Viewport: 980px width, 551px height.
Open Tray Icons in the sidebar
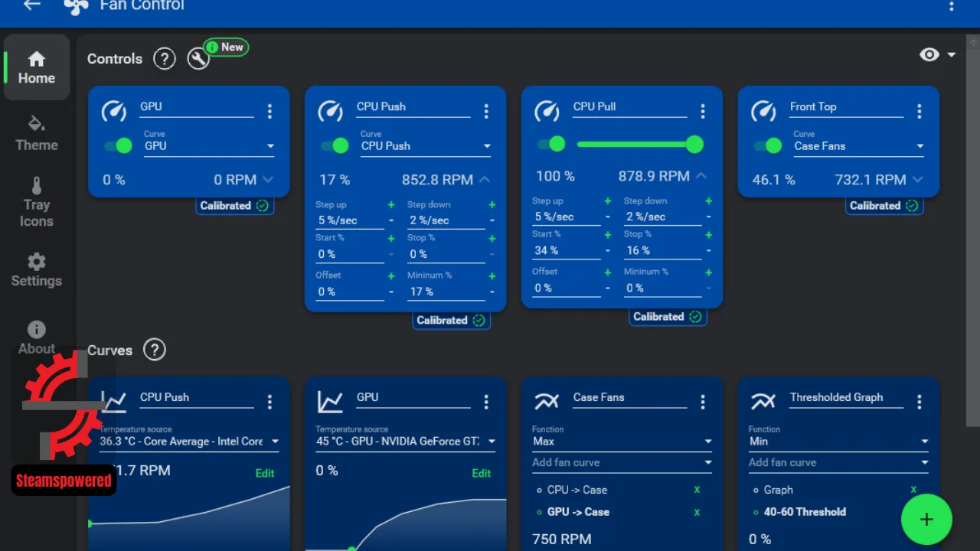pos(37,203)
